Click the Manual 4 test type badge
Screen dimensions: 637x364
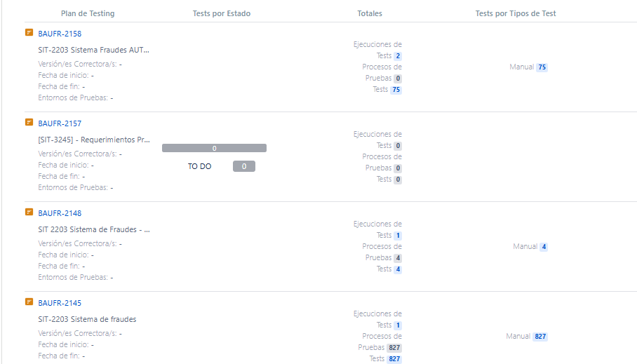pos(544,247)
